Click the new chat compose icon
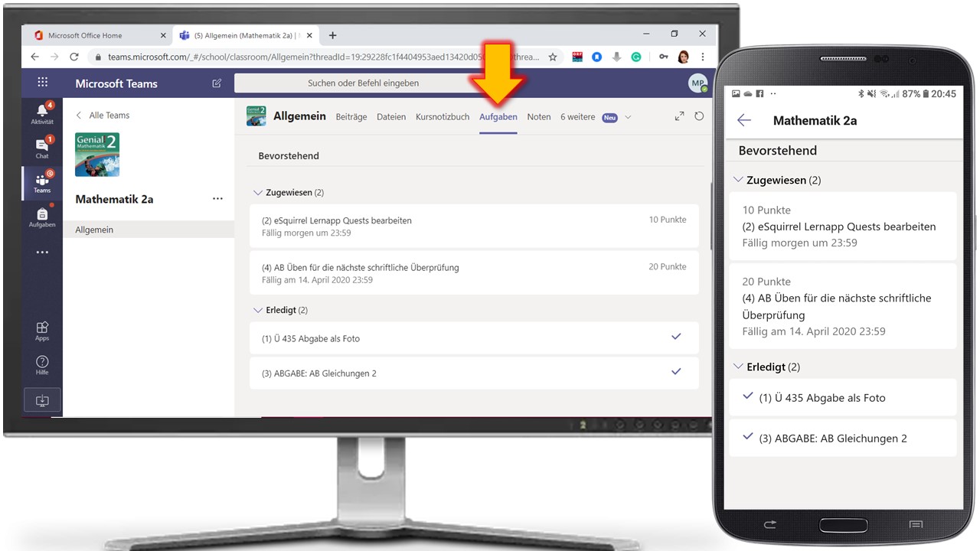The image size is (980, 551). (217, 83)
